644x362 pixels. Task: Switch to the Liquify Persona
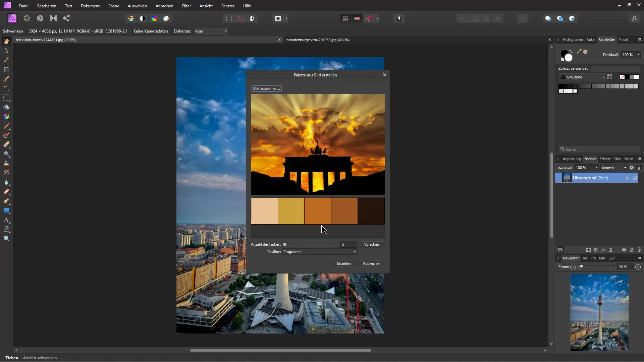(27, 18)
